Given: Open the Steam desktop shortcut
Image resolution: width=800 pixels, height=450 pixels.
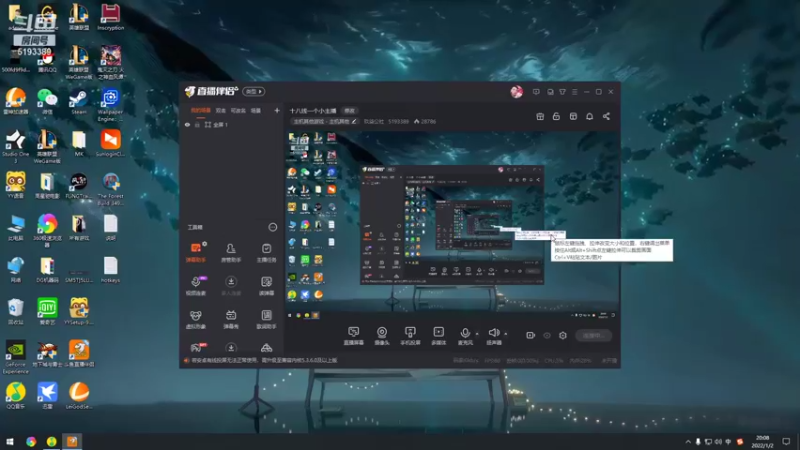Looking at the screenshot, I should 79,102.
